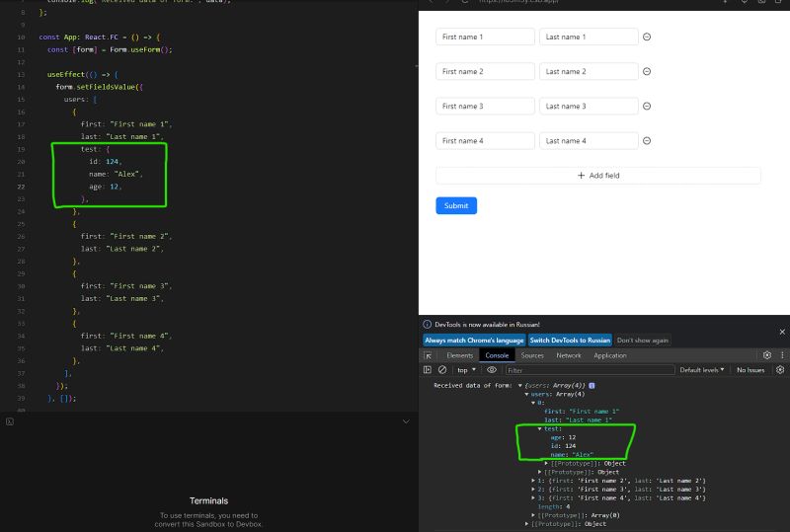This screenshot has width=790, height=532.
Task: Click the Last name 2 input
Action: coord(589,71)
